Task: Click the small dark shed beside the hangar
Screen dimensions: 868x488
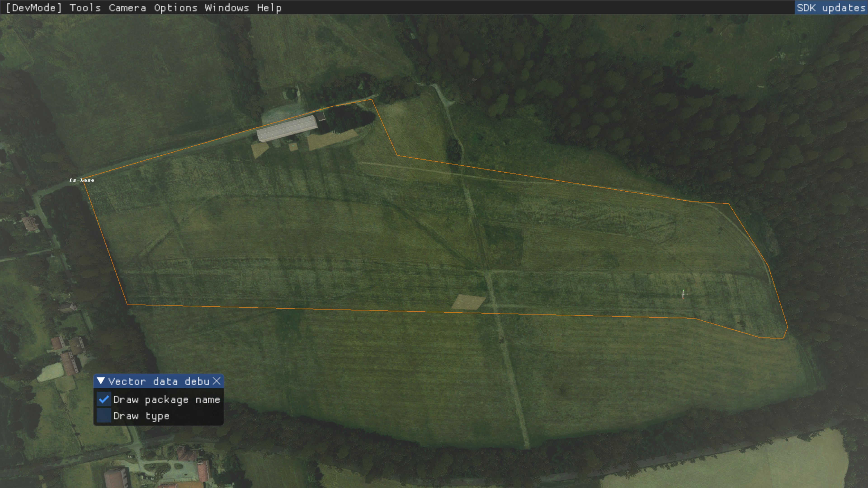Action: (x=321, y=117)
